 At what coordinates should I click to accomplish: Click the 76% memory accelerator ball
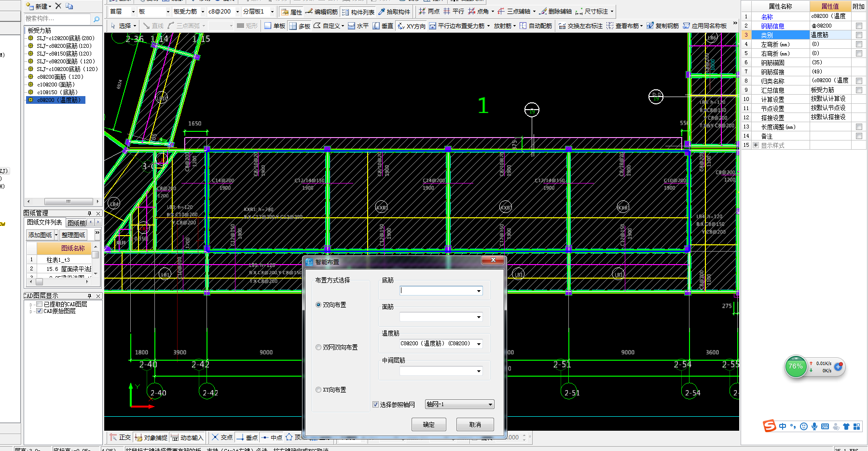pos(796,366)
